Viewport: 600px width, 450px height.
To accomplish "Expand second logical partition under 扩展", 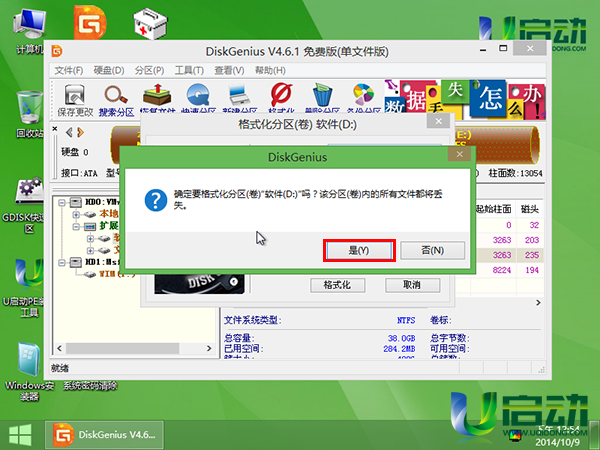I will 90,251.
